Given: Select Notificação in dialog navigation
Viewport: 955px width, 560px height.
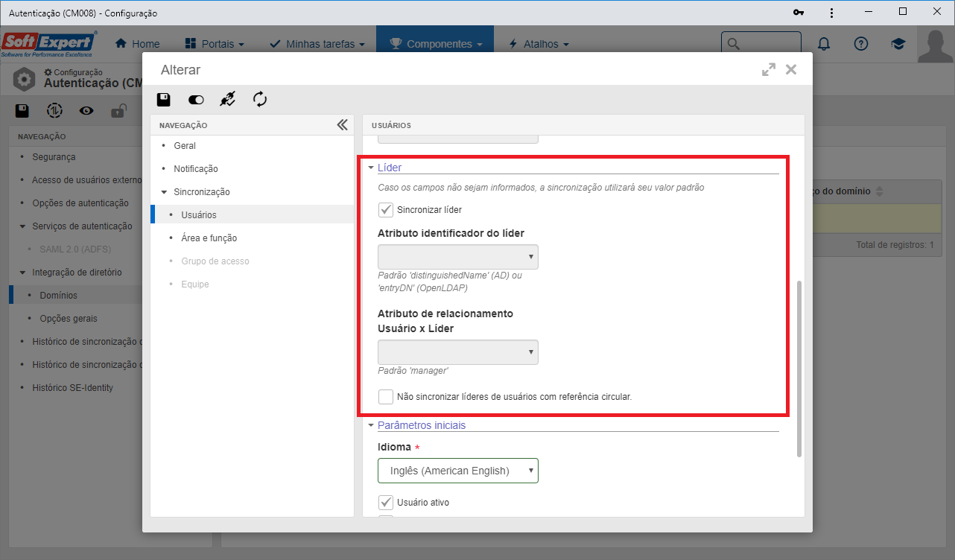Looking at the screenshot, I should click(196, 169).
